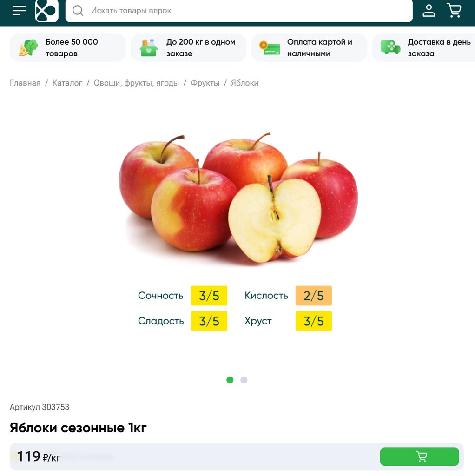Click the green delivery truck icon
Screen dimensions: 475x476
(390, 47)
